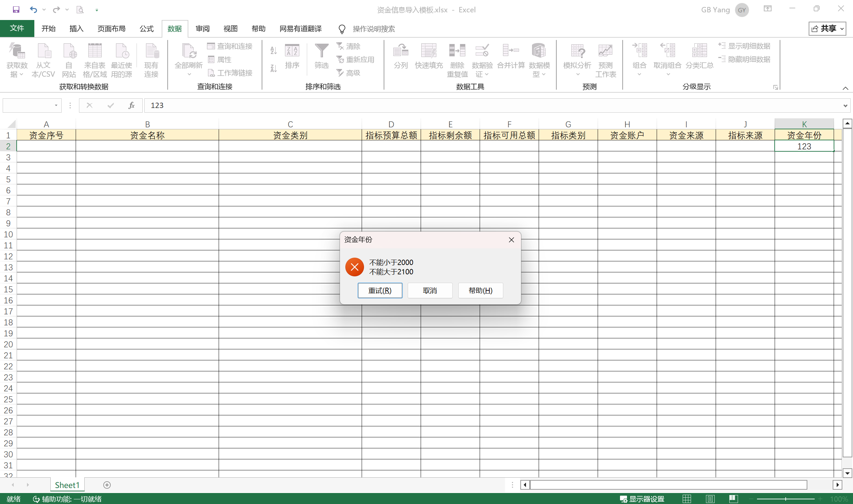Click Help (帮助) in error dialog
853x504 pixels.
pyautogui.click(x=480, y=290)
